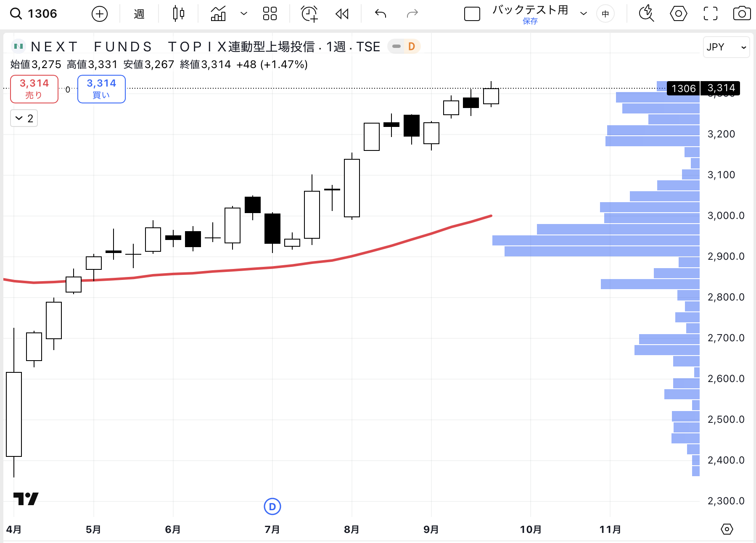
Task: Open symbol search for 1306
Action: point(34,14)
